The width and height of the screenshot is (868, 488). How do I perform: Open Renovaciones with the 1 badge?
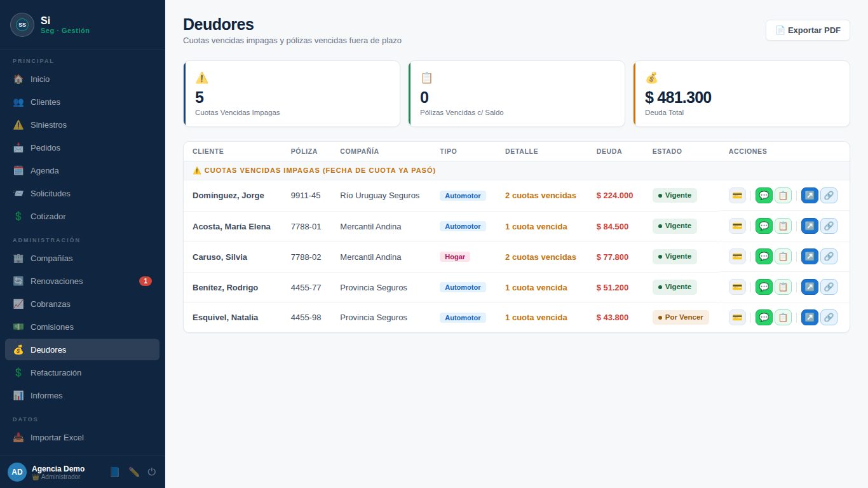tap(82, 281)
